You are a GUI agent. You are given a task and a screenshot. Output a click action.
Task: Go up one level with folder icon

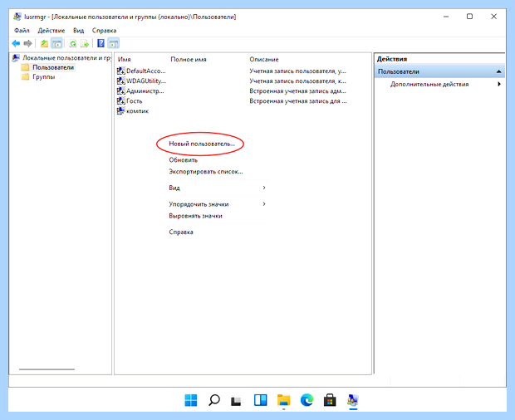pos(44,43)
